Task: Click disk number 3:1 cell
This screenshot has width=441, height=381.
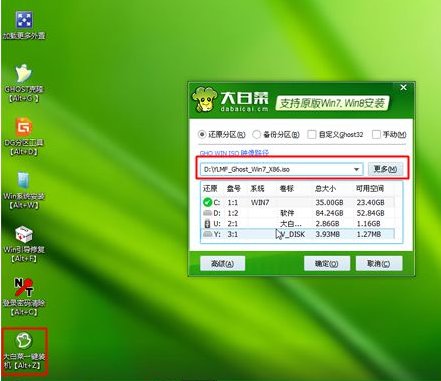Action: [x=233, y=234]
